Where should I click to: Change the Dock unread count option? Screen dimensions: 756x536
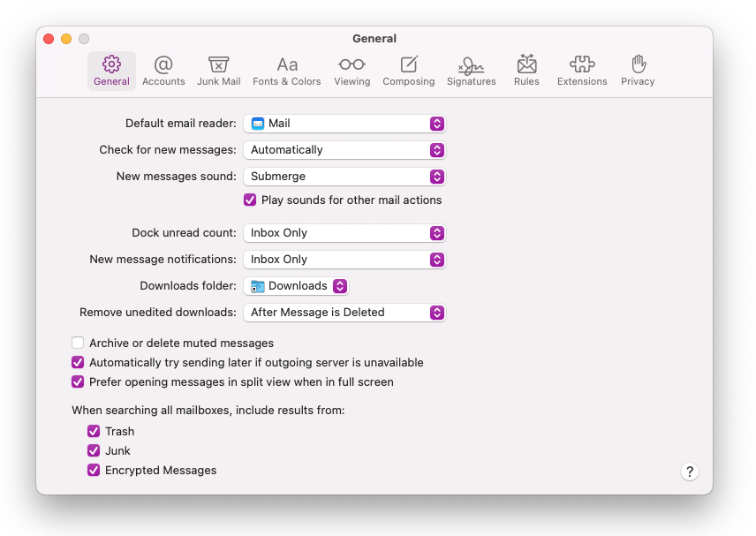click(344, 233)
